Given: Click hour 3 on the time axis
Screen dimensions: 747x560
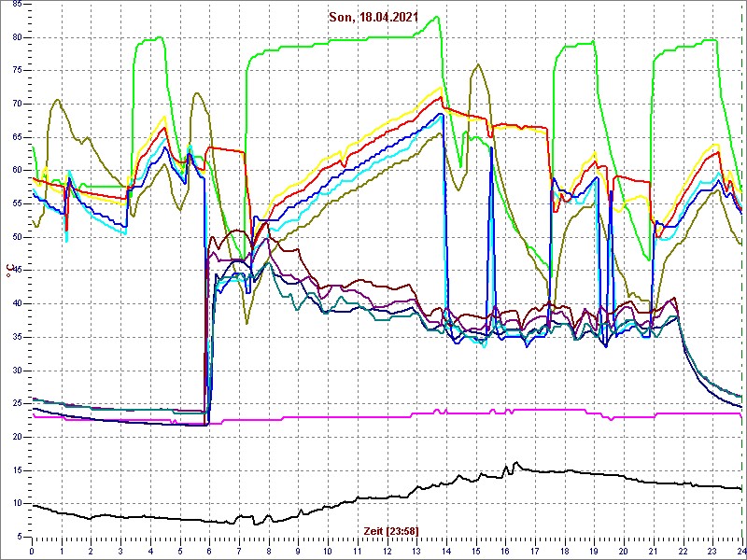Looking at the screenshot, I should click(x=120, y=552).
